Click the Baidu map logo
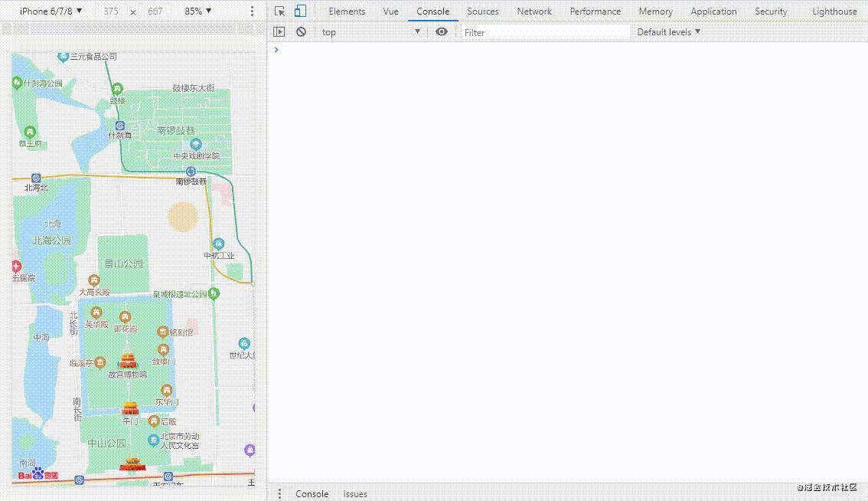The image size is (868, 501). [38, 474]
